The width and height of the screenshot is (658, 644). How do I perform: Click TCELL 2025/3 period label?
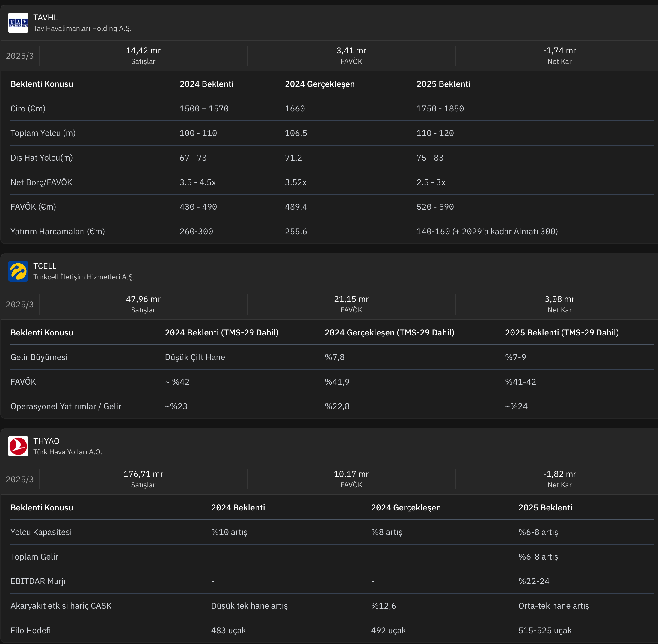click(20, 304)
